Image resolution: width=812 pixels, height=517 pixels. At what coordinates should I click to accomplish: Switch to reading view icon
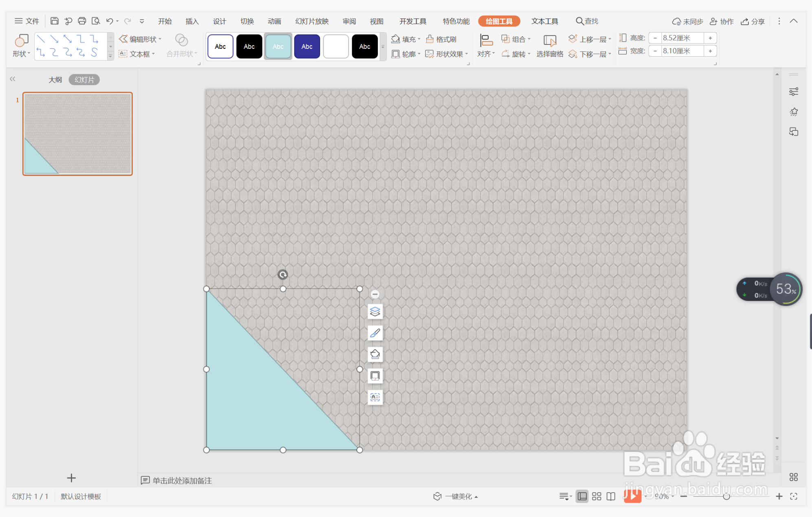611,496
